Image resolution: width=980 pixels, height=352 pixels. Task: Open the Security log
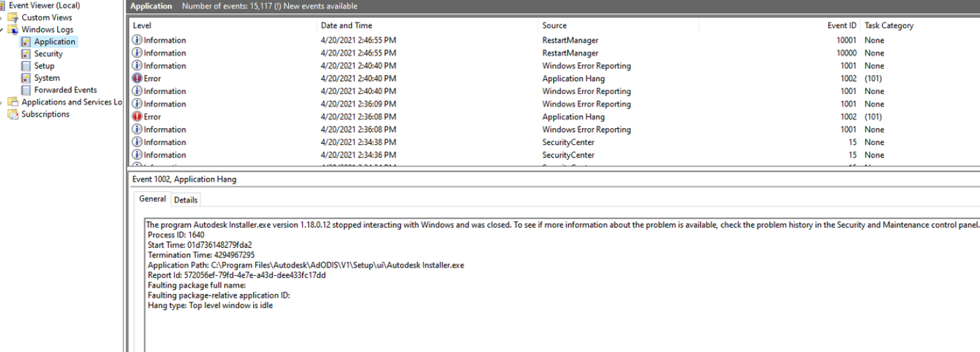(x=48, y=54)
